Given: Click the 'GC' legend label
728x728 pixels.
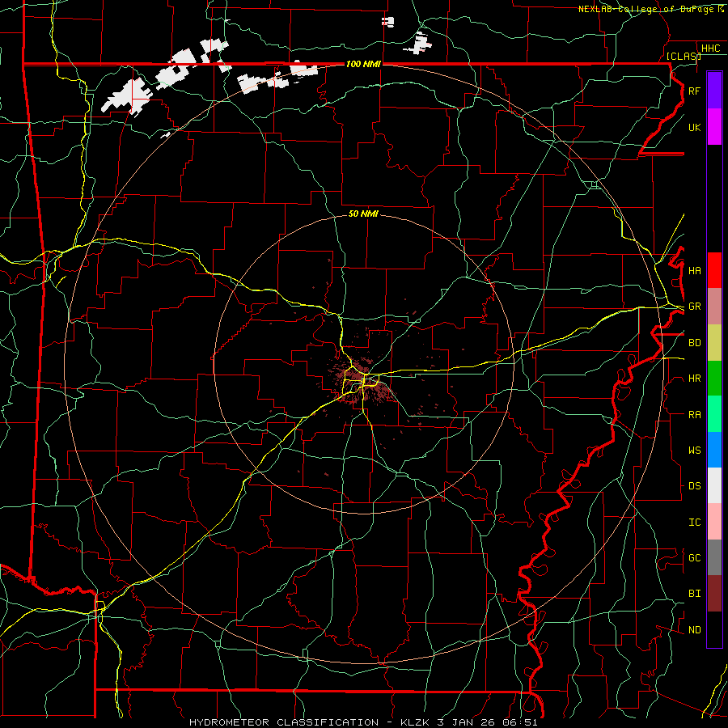Looking at the screenshot, I should (695, 558).
